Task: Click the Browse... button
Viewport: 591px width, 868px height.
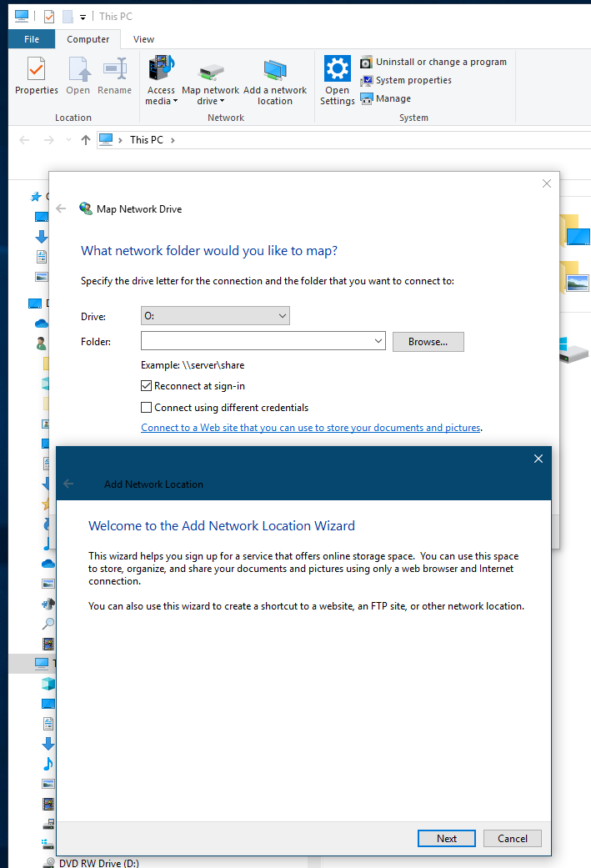Action: pos(428,341)
